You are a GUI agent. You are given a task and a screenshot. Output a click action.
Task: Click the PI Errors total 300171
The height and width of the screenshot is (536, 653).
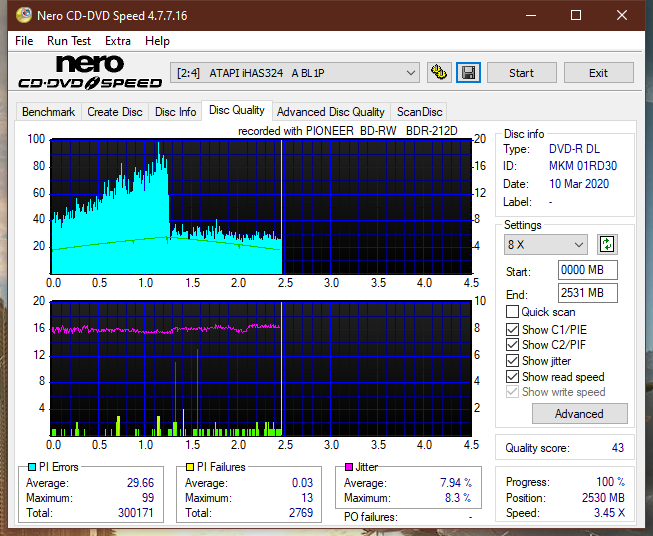(136, 513)
